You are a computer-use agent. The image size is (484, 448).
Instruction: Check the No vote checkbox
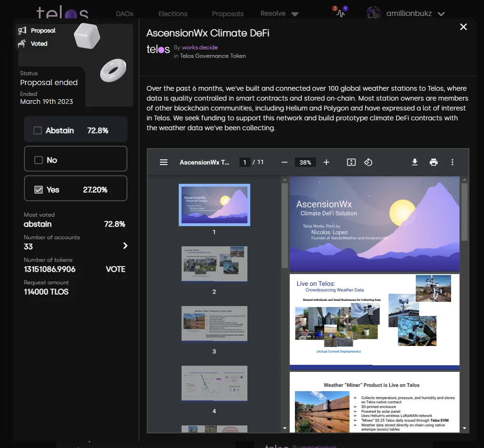[38, 160]
